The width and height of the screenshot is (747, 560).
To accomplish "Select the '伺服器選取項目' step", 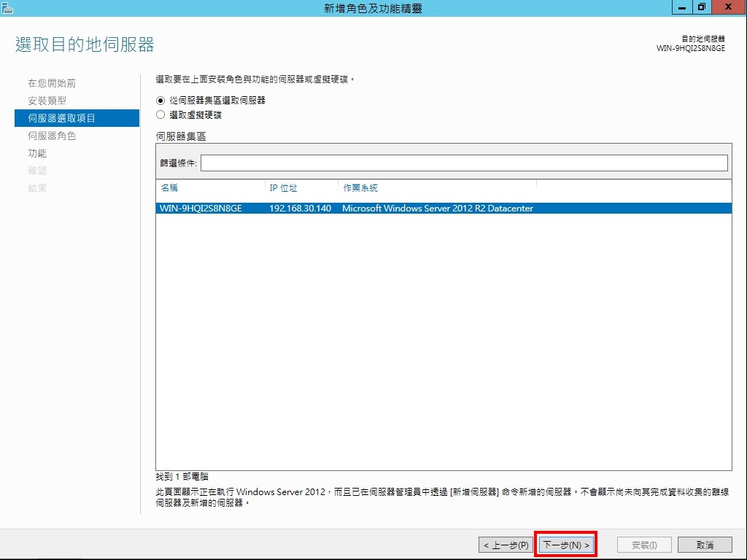I will click(x=77, y=118).
